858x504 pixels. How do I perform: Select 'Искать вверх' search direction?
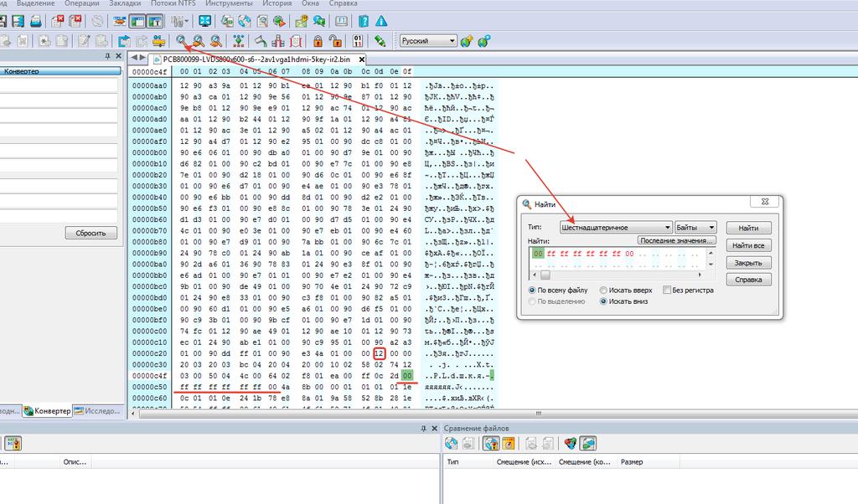[x=604, y=291]
